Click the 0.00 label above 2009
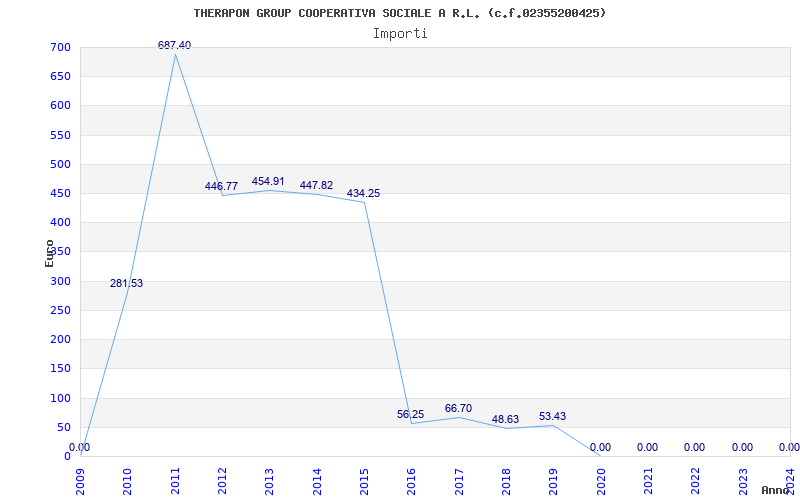Image resolution: width=800 pixels, height=500 pixels. click(80, 447)
